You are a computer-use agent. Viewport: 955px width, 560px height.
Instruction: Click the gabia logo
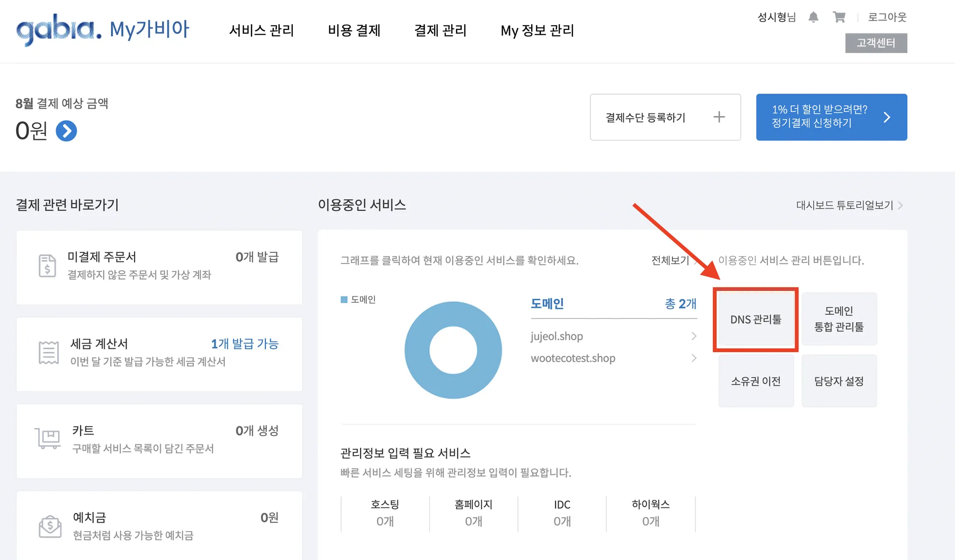click(58, 29)
